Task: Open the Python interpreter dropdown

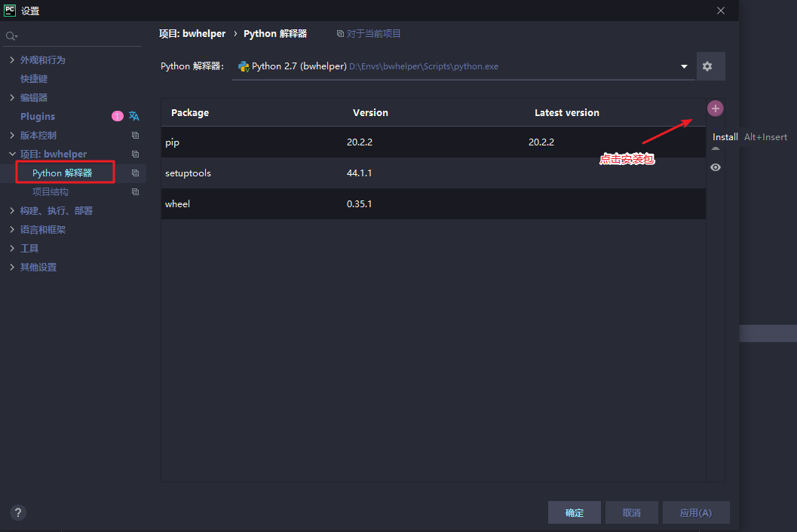Action: tap(684, 66)
